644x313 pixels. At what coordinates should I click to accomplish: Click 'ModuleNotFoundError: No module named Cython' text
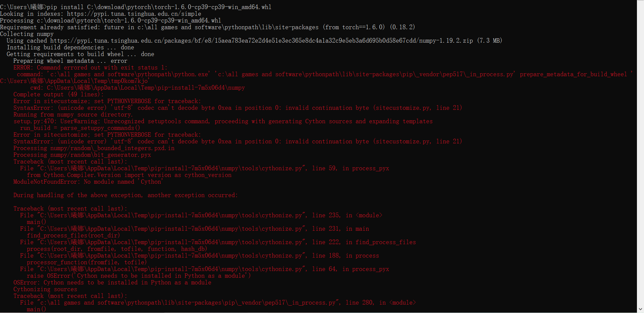coord(88,182)
